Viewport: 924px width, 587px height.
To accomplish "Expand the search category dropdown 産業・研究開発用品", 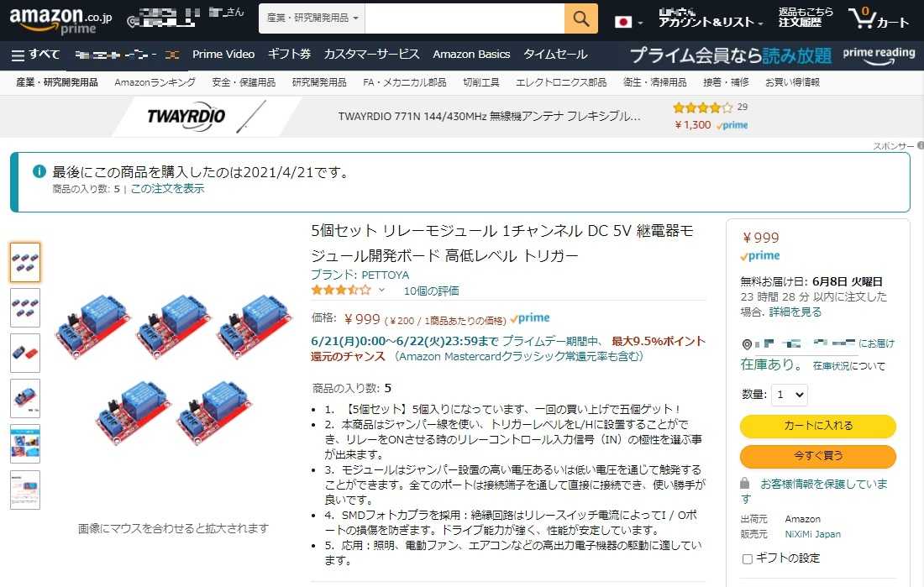I will 312,18.
